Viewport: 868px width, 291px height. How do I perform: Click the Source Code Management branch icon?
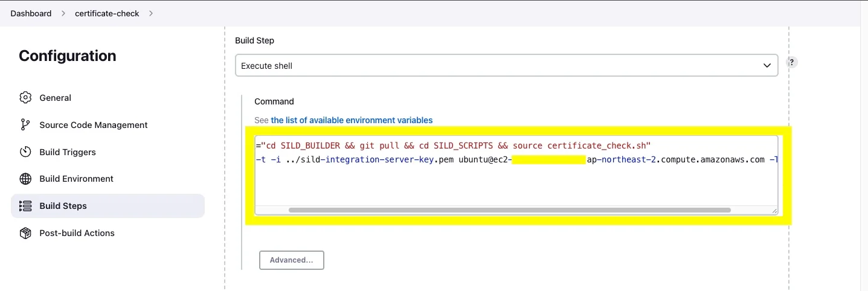(25, 125)
